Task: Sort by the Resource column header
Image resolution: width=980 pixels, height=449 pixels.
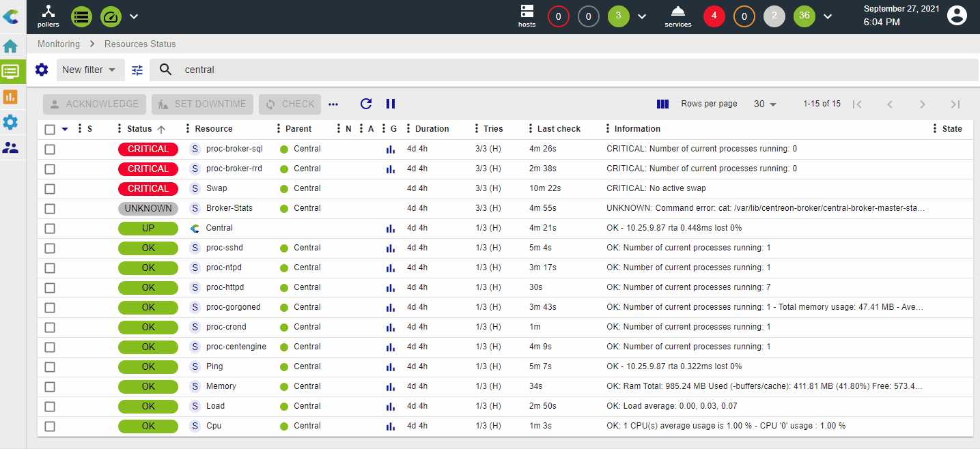Action: tap(214, 129)
